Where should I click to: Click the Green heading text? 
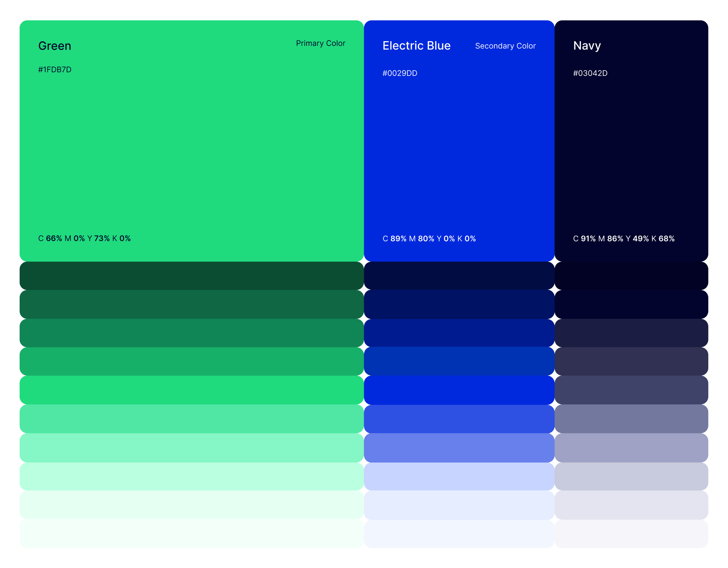tap(55, 46)
